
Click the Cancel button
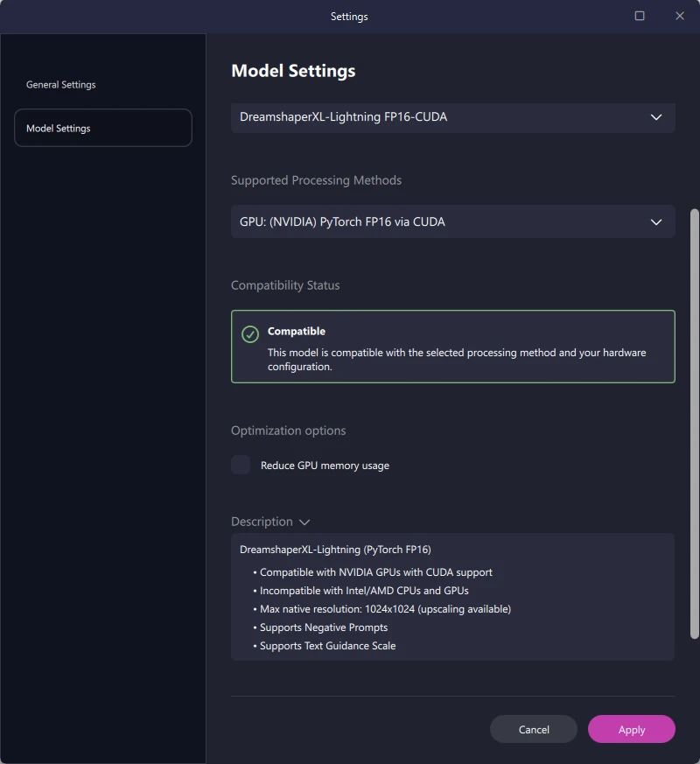click(534, 729)
